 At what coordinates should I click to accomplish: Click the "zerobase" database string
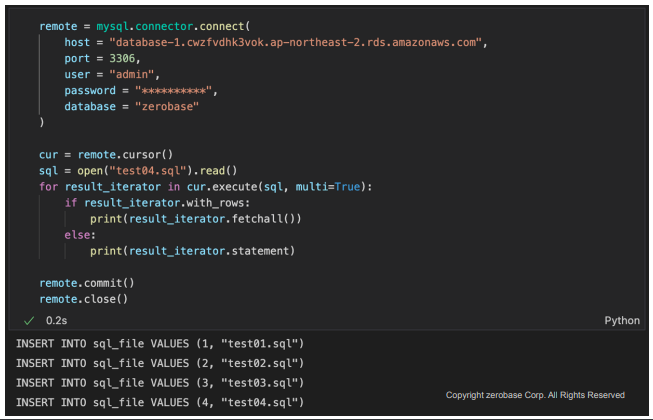click(167, 107)
